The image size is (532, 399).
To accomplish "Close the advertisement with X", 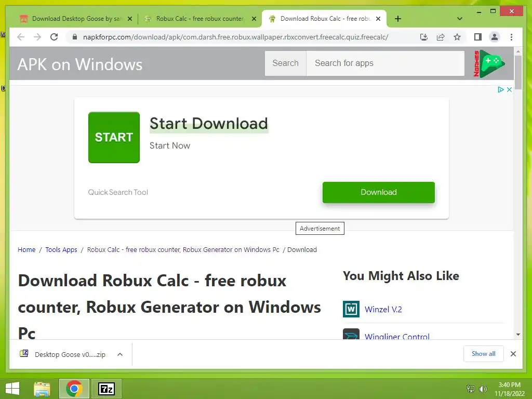I will [x=509, y=89].
